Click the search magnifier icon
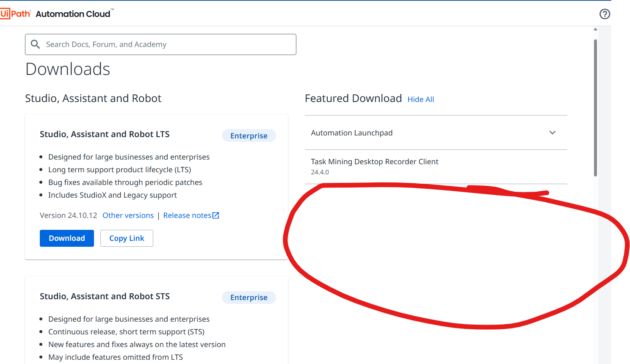This screenshot has width=630, height=364. [x=36, y=44]
